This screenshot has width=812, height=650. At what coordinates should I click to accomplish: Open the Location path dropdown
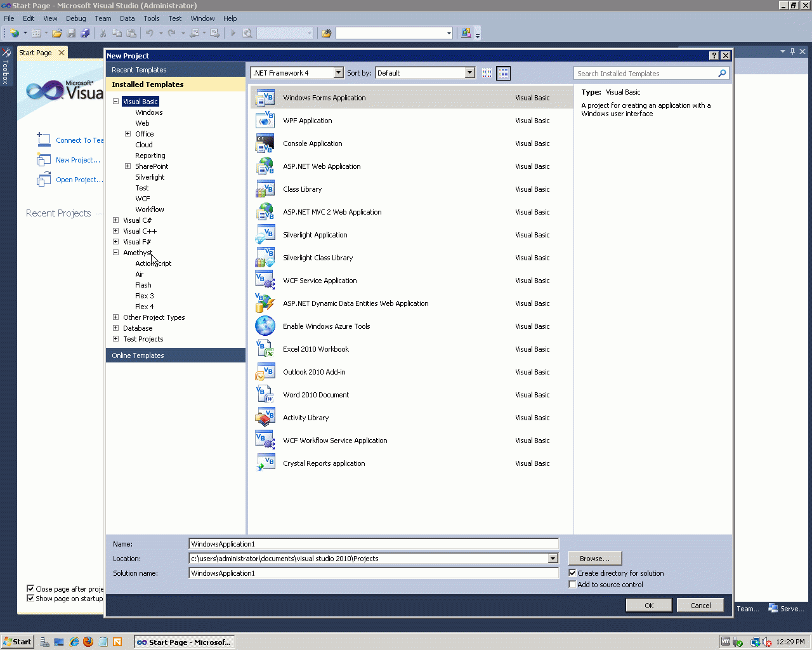pyautogui.click(x=553, y=559)
